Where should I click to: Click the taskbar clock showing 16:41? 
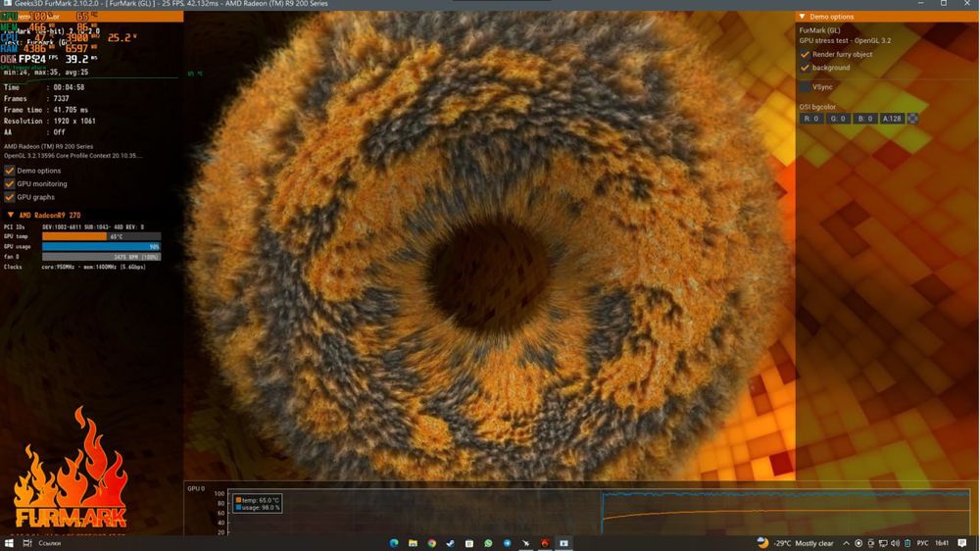point(942,543)
